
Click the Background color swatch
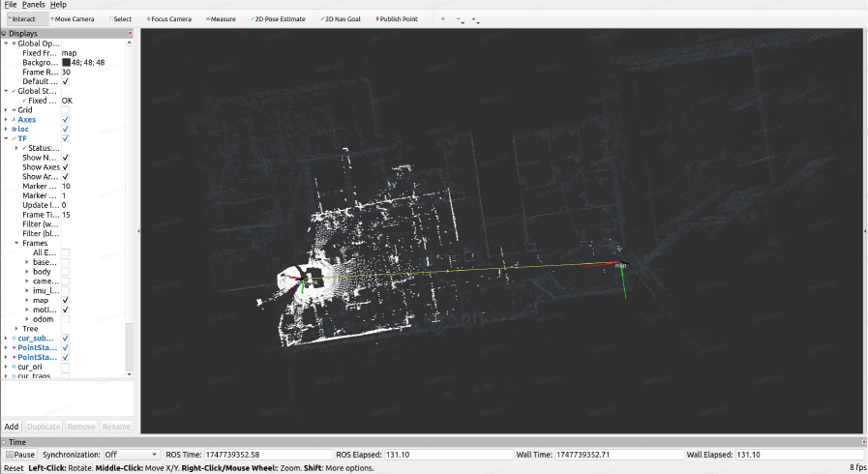click(x=66, y=63)
